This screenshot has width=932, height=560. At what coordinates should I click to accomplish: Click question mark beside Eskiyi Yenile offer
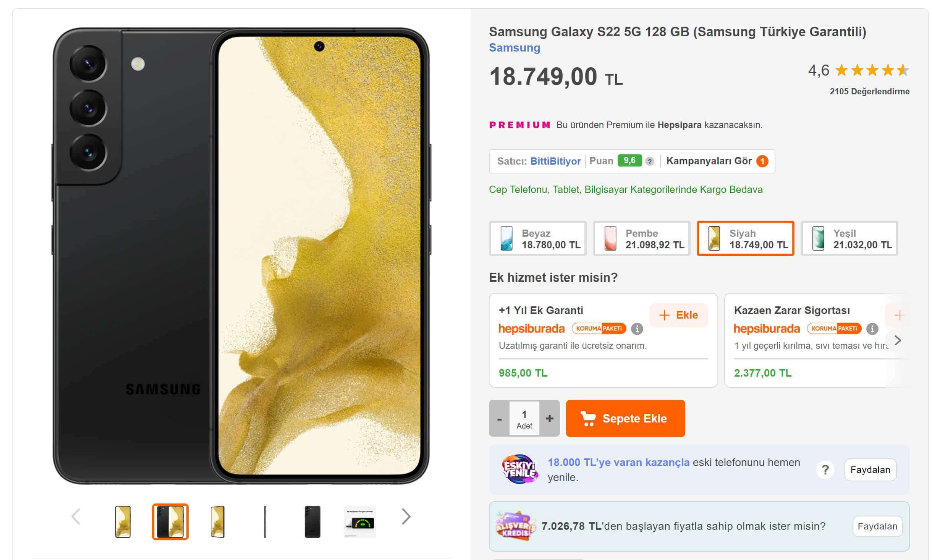[825, 469]
